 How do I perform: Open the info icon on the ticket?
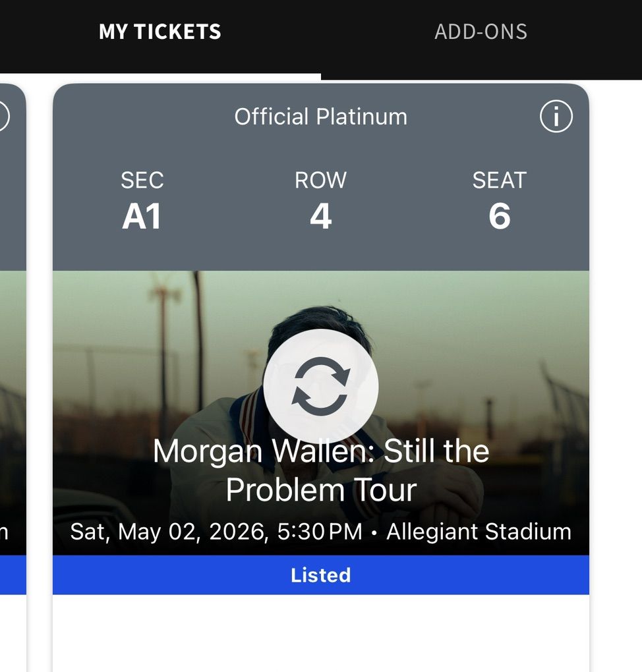[x=556, y=117]
